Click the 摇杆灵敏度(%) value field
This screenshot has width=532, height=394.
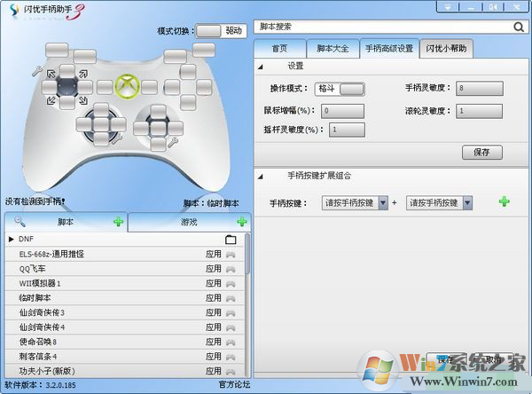point(347,130)
